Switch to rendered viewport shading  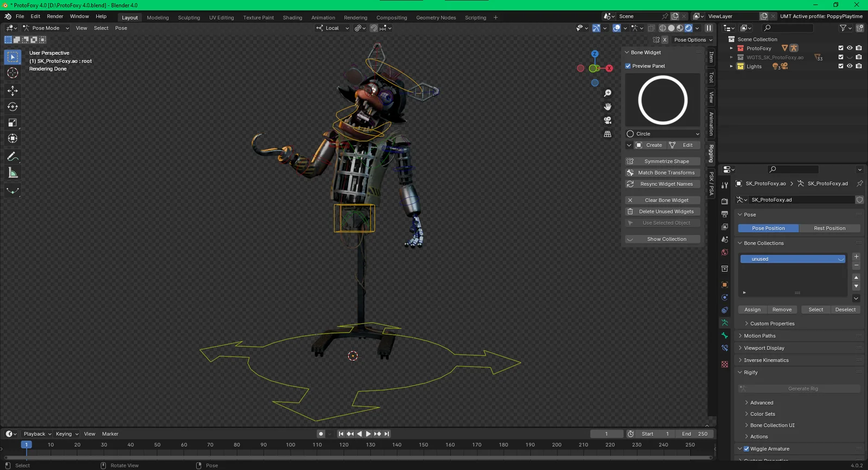coord(688,28)
